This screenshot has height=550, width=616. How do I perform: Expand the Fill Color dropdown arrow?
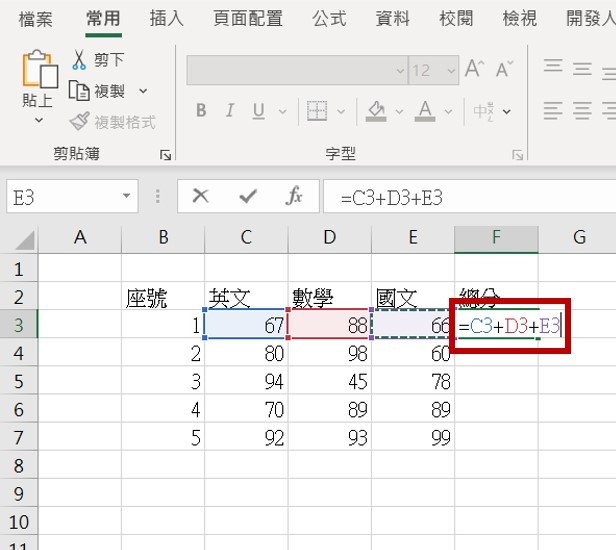(400, 112)
